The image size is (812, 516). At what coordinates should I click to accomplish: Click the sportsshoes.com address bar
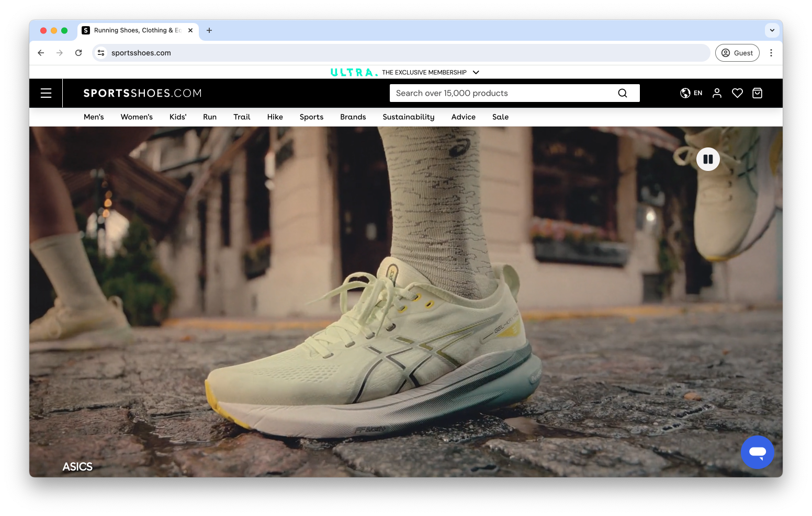coord(401,53)
